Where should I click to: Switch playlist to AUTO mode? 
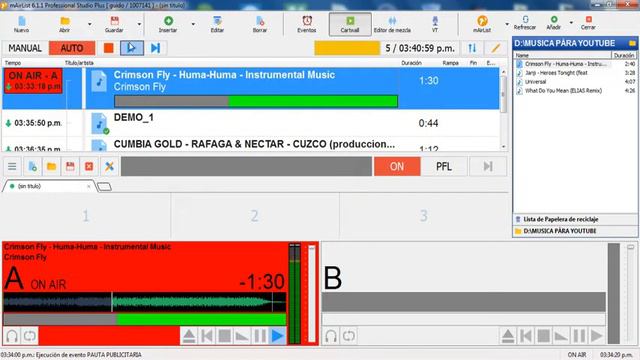coord(72,48)
